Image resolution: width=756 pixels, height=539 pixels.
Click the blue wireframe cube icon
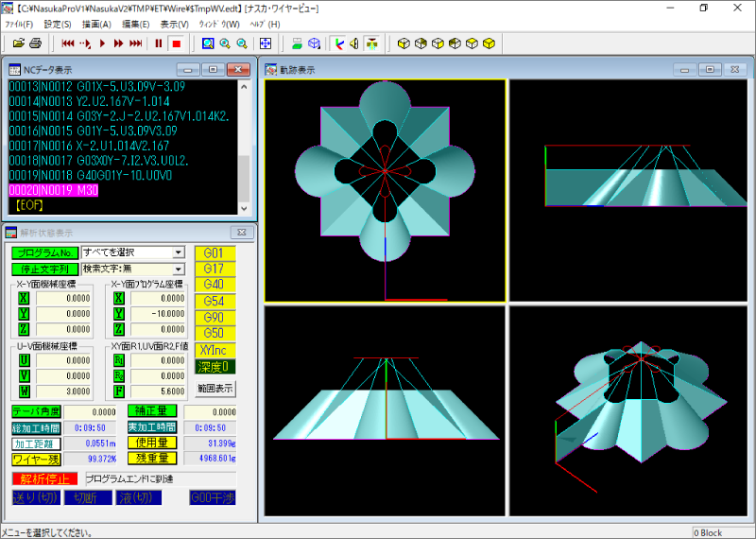tap(315, 43)
